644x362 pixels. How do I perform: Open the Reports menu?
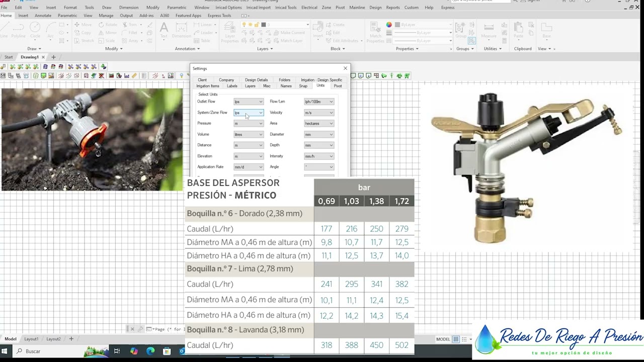pyautogui.click(x=393, y=8)
